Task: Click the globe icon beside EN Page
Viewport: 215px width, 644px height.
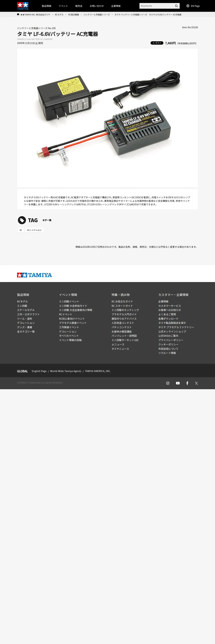Action: click(188, 6)
